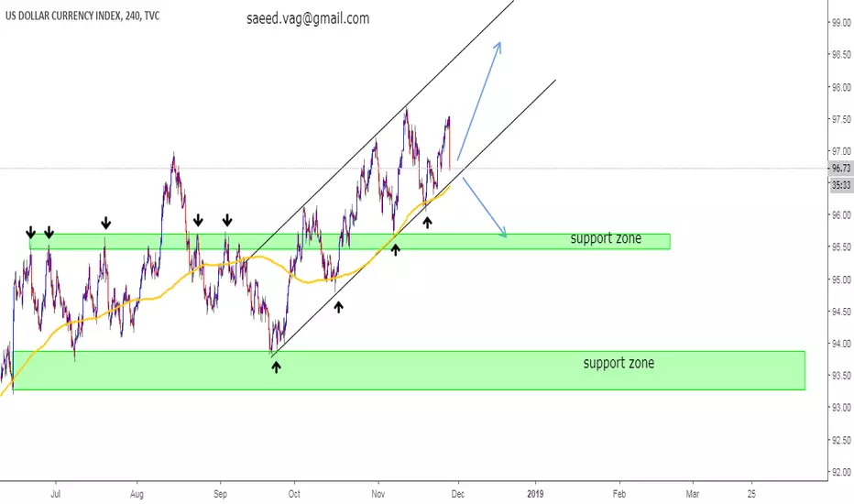
Task: Click the 25 date label on time axis
Action: coord(751,494)
